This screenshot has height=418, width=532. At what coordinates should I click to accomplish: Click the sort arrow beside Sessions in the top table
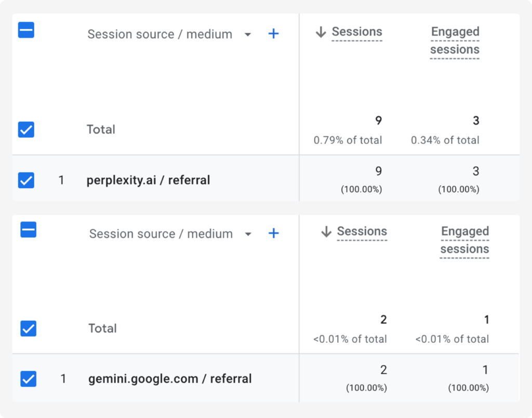(x=321, y=32)
